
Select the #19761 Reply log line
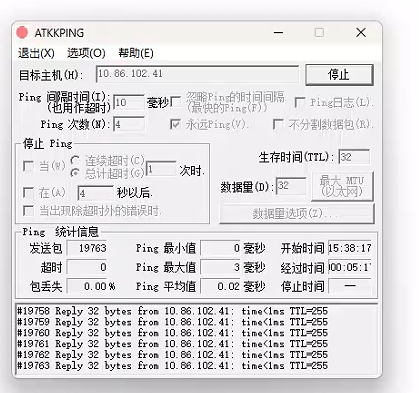(x=172, y=344)
